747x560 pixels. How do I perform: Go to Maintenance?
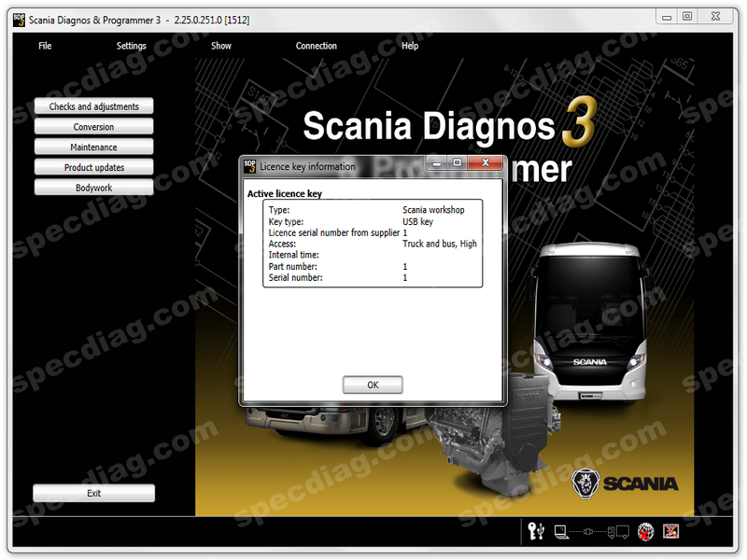click(93, 147)
